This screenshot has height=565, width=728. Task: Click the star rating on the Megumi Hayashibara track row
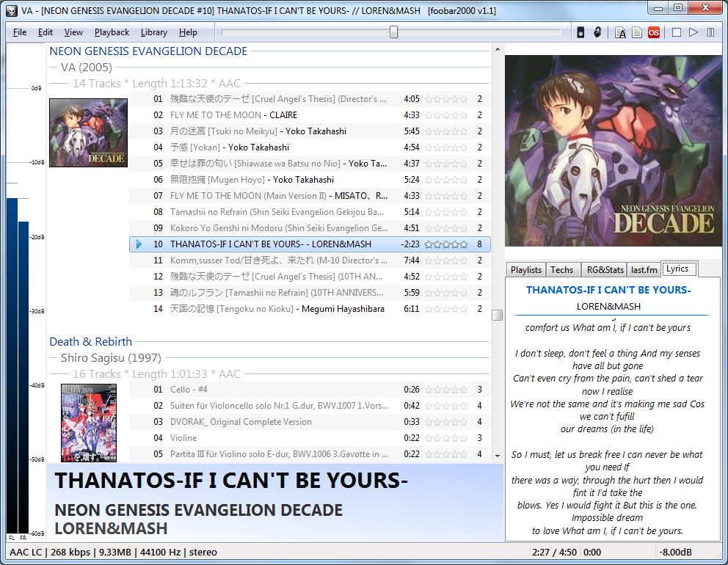click(x=446, y=309)
